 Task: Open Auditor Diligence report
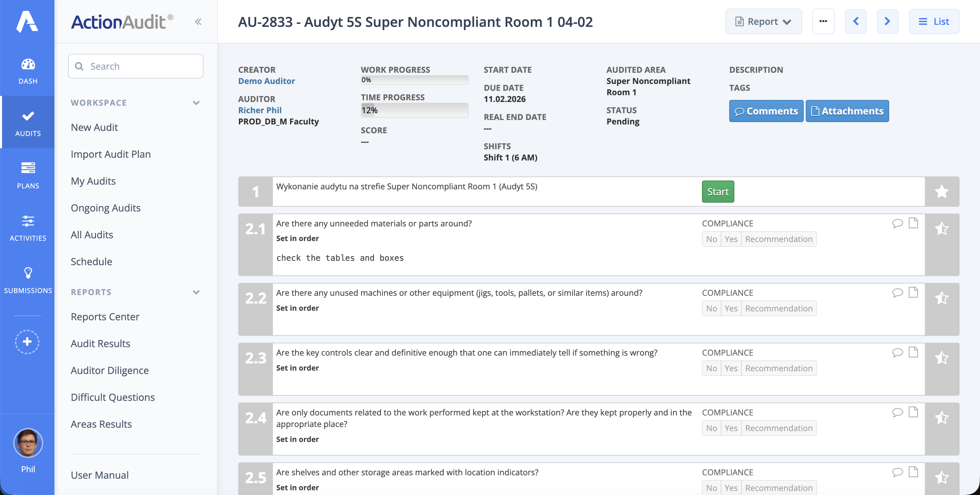point(110,370)
